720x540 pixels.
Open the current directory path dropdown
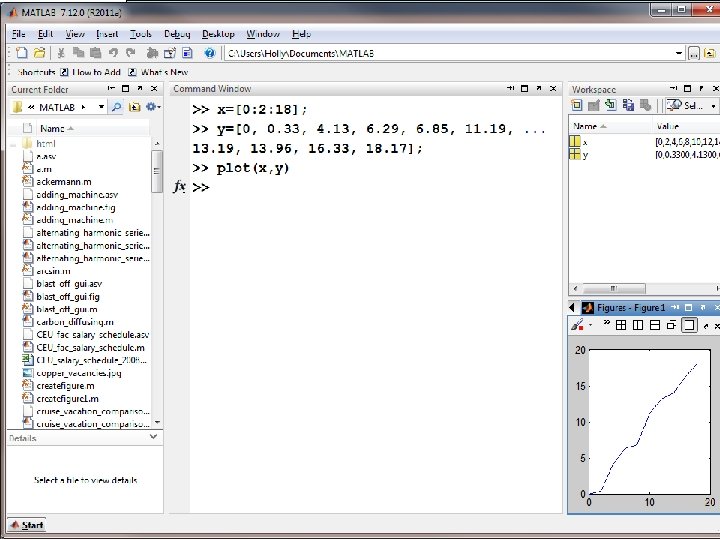[679, 52]
